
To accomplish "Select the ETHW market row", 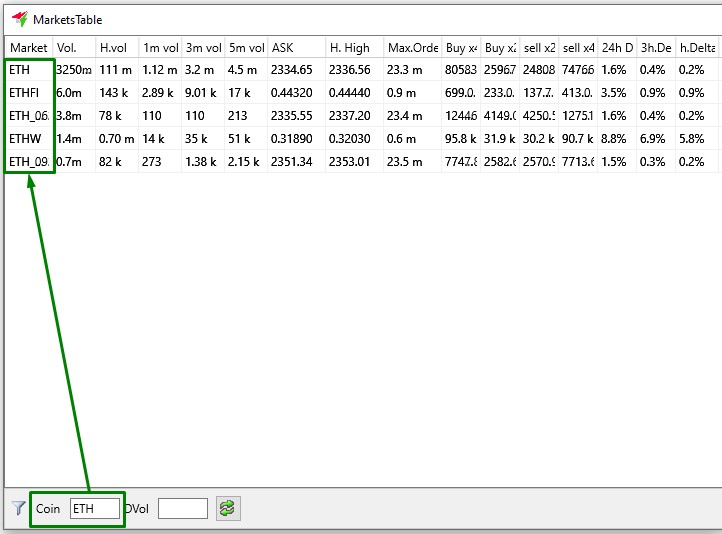I will tap(29, 139).
